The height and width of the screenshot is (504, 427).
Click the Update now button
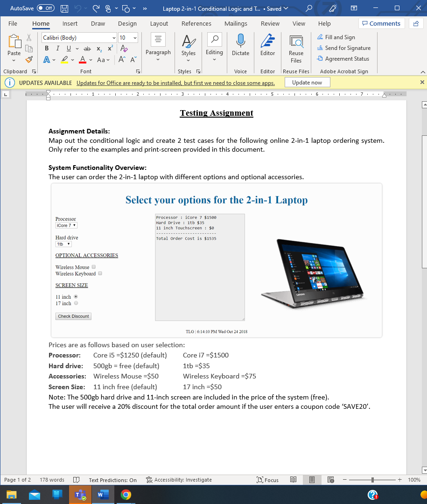click(x=307, y=82)
